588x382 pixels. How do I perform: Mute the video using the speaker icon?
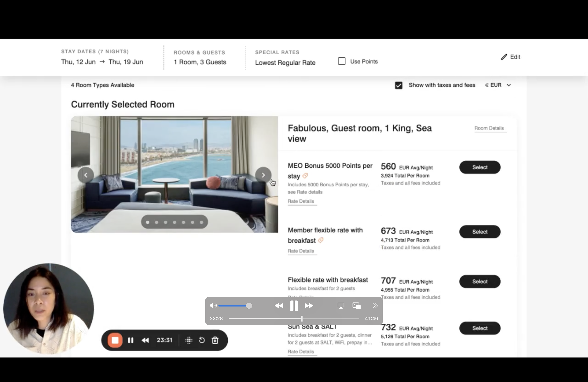[x=213, y=306]
